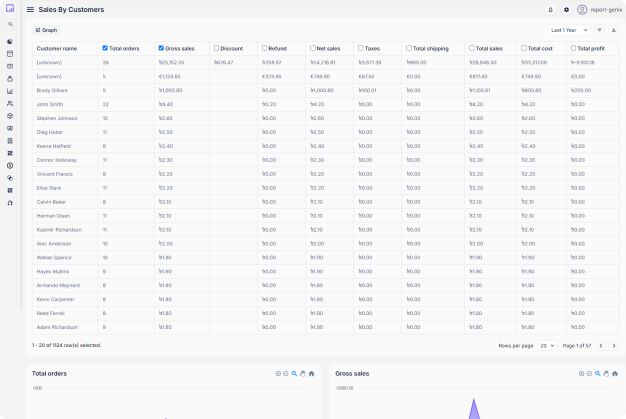The image size is (626, 419).
Task: Click the app logo at top of sidebar
Action: 10,8
